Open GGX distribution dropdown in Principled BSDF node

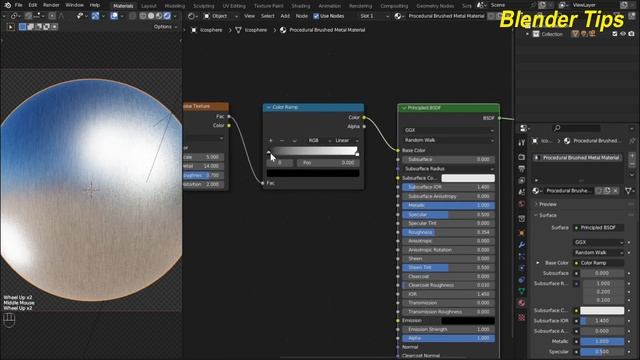tap(449, 130)
